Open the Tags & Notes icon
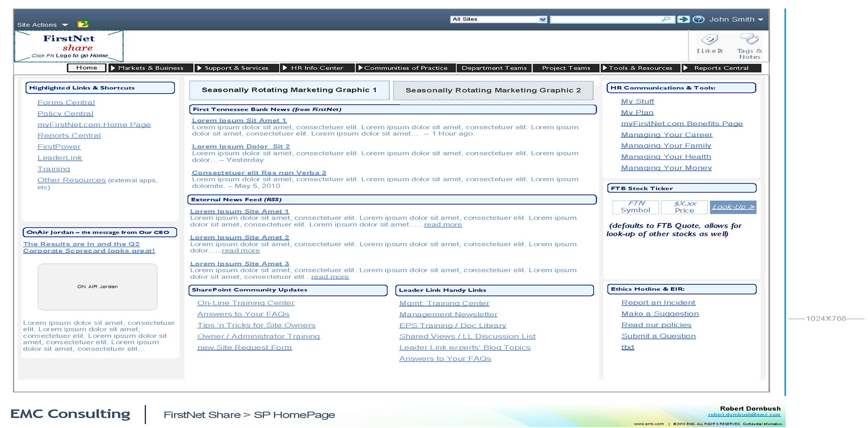The height and width of the screenshot is (428, 868). point(749,39)
